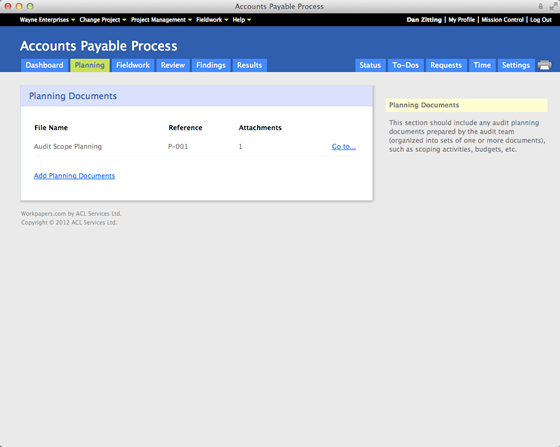Click the printer icon
The height and width of the screenshot is (447, 560).
(x=544, y=65)
